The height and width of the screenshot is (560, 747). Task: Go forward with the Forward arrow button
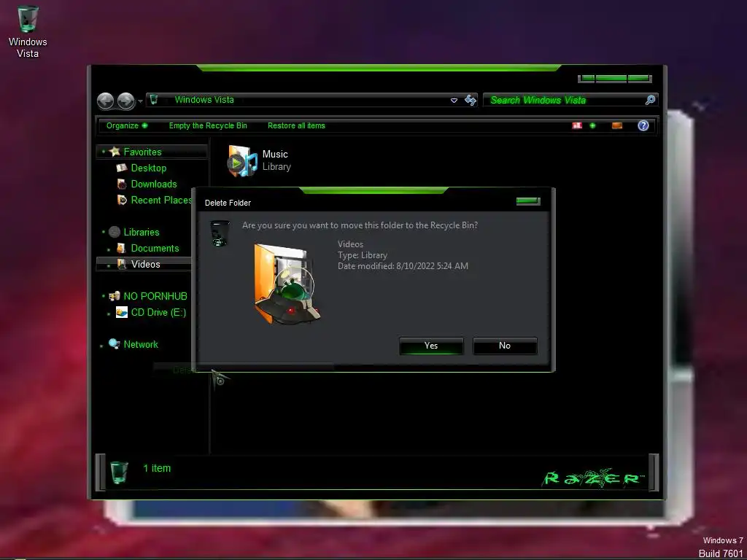(125, 101)
